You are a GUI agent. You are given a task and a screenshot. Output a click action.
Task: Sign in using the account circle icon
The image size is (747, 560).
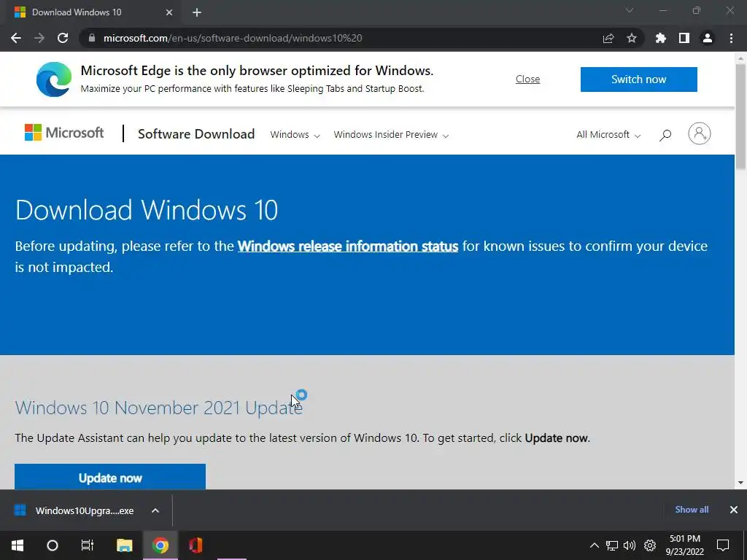(700, 134)
